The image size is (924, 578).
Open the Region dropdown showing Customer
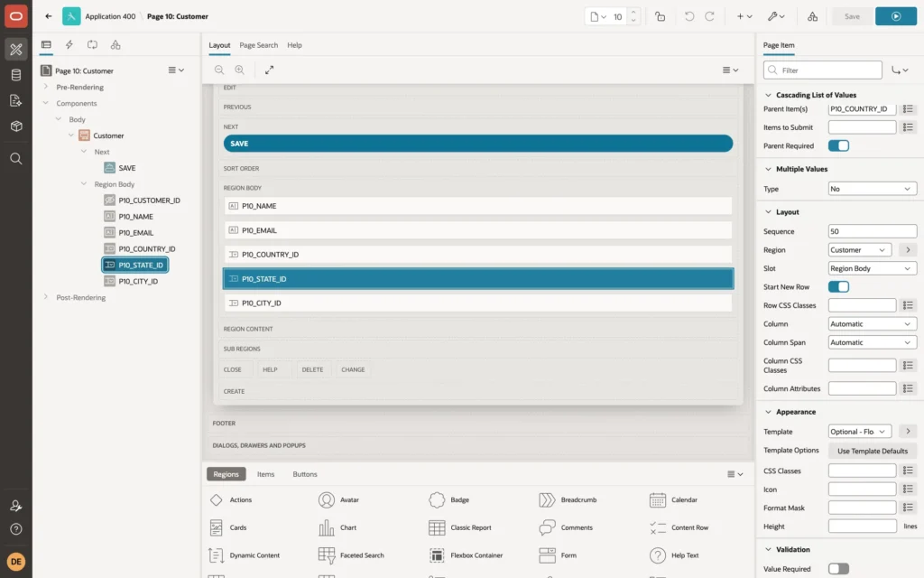[859, 250]
